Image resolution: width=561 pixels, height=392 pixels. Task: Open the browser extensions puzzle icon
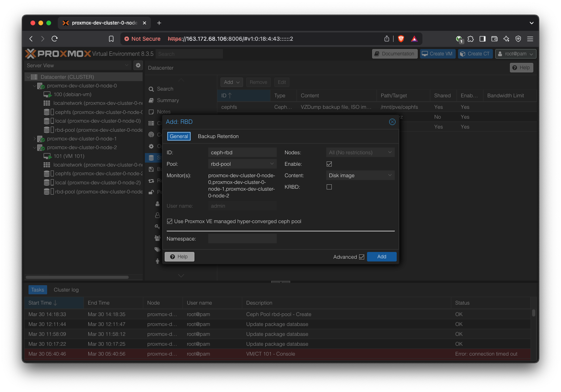click(x=470, y=39)
